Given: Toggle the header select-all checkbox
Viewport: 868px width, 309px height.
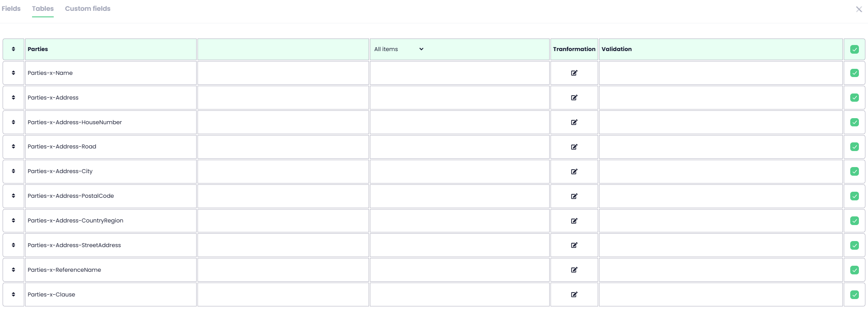Looking at the screenshot, I should coord(854,49).
